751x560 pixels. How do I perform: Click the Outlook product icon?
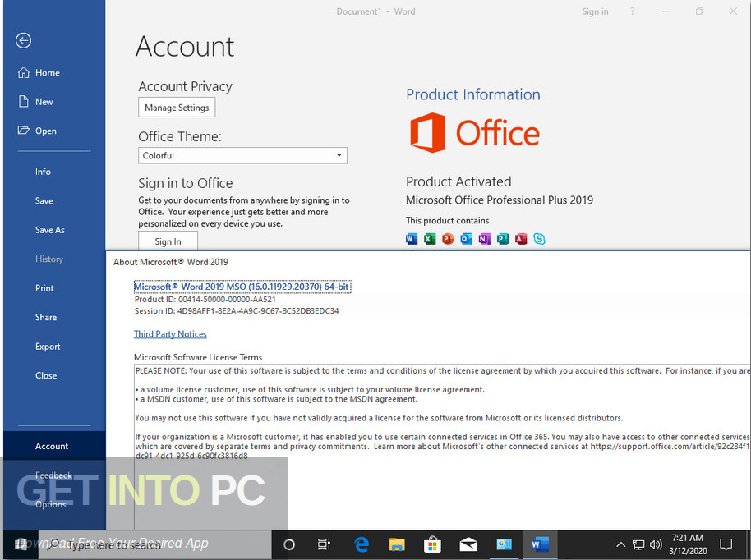click(x=466, y=238)
